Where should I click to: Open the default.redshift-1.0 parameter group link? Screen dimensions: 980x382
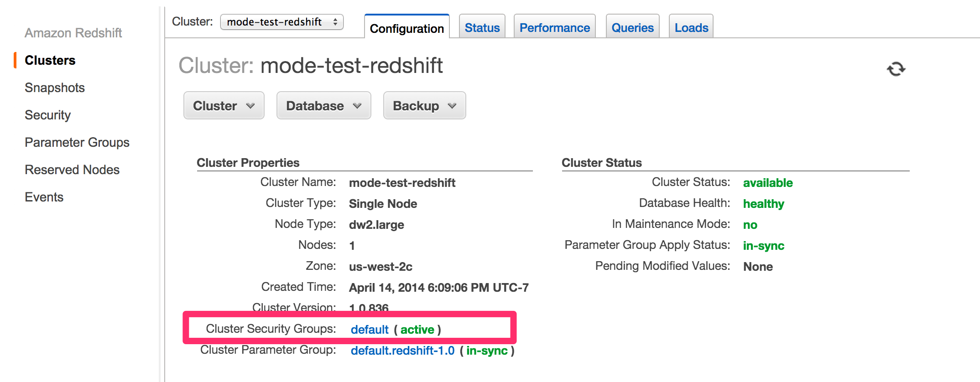(x=402, y=351)
